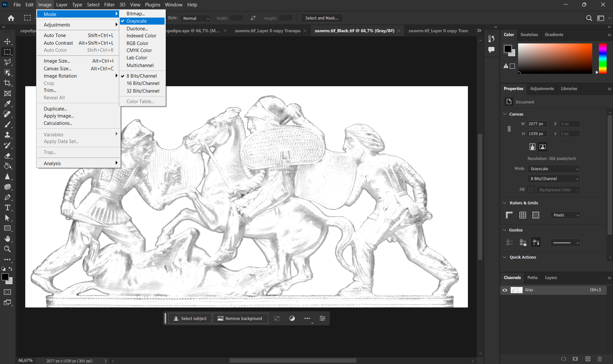Click the hue spectrum slider

[602, 59]
